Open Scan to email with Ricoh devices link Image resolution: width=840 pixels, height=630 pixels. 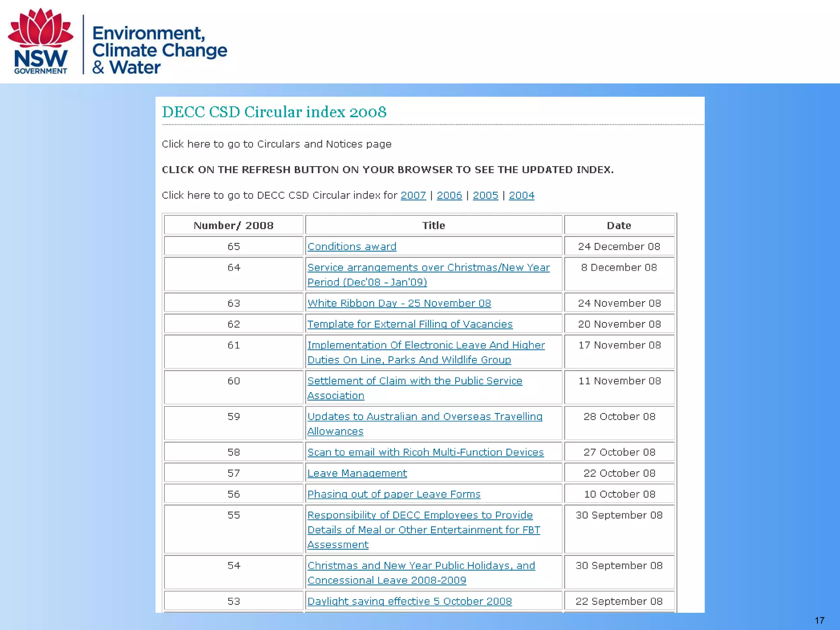[425, 452]
